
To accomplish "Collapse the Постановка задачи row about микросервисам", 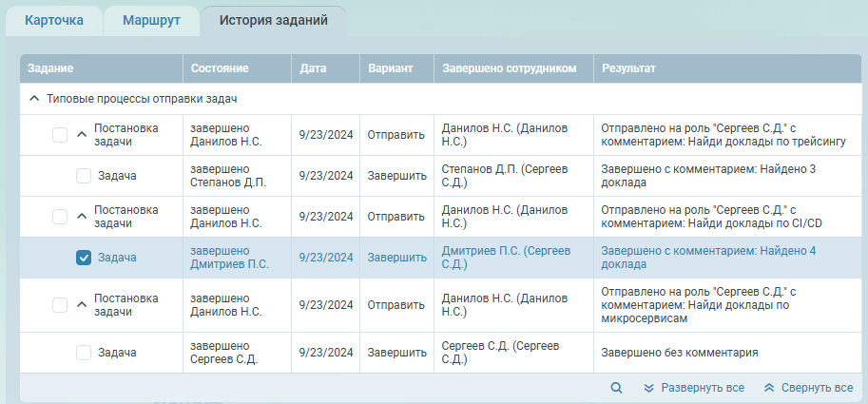I will [x=81, y=305].
